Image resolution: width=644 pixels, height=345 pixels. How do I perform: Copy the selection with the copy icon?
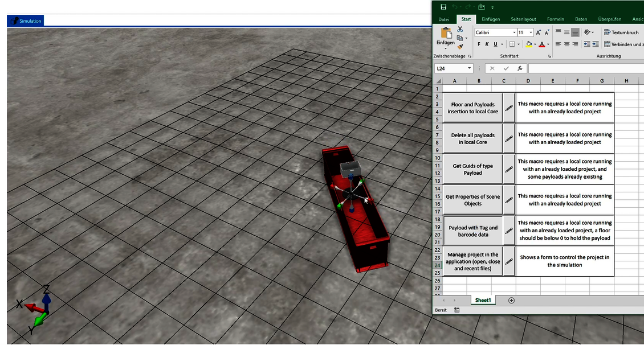460,38
